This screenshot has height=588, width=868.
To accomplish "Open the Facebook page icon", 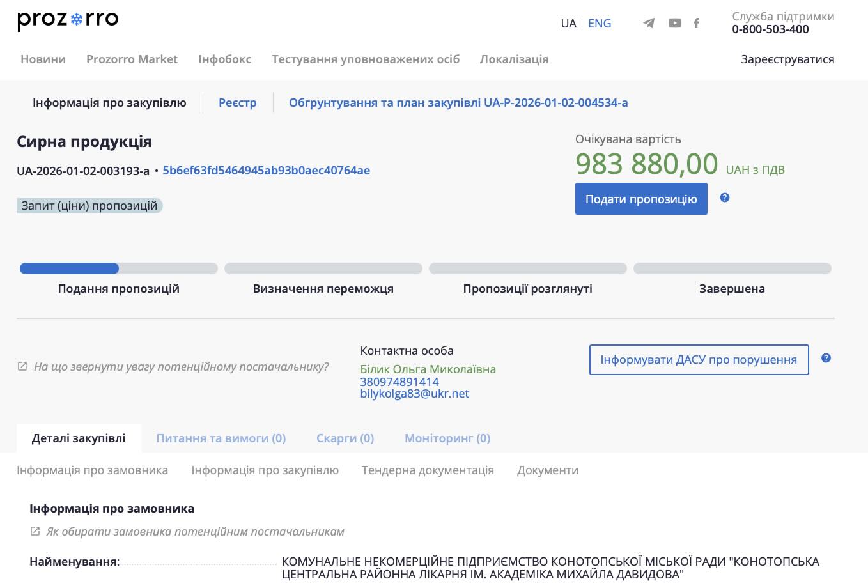I will point(697,24).
